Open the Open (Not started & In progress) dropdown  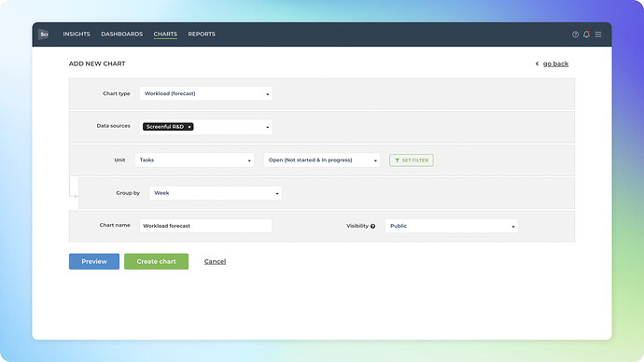(322, 160)
